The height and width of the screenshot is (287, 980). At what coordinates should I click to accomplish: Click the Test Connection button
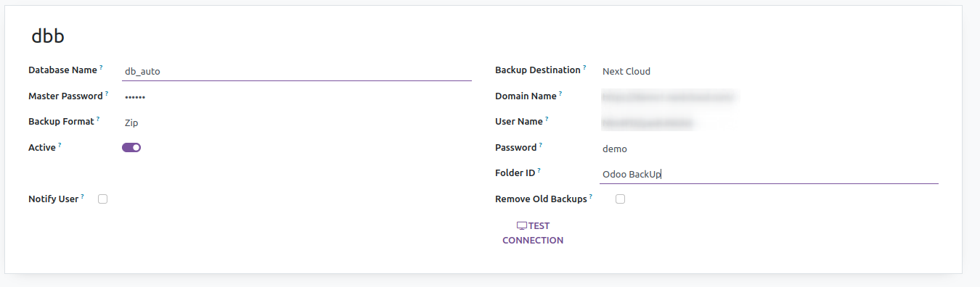click(x=533, y=233)
